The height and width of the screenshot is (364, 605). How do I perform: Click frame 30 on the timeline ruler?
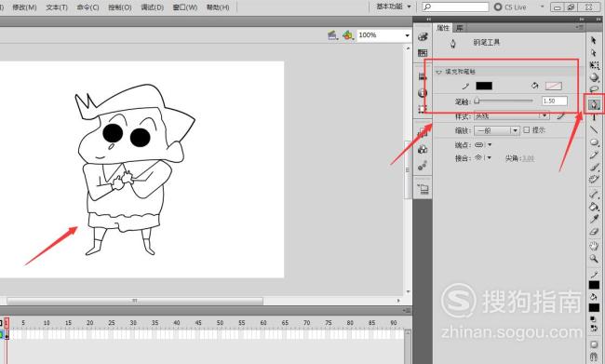click(133, 323)
